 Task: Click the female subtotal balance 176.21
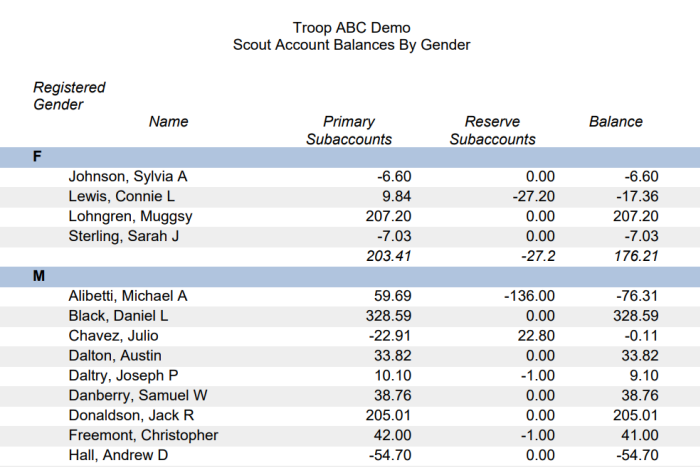click(x=636, y=256)
